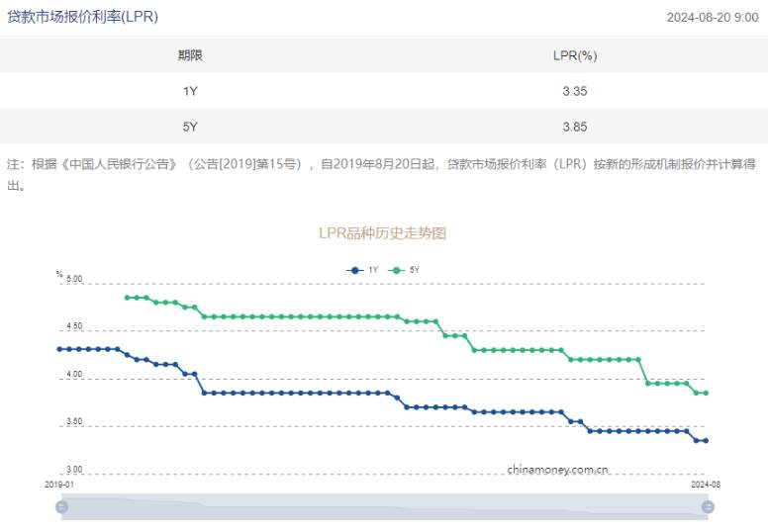Viewport: 768px width, 532px height.
Task: Select the 5Y term cell
Action: 190,127
